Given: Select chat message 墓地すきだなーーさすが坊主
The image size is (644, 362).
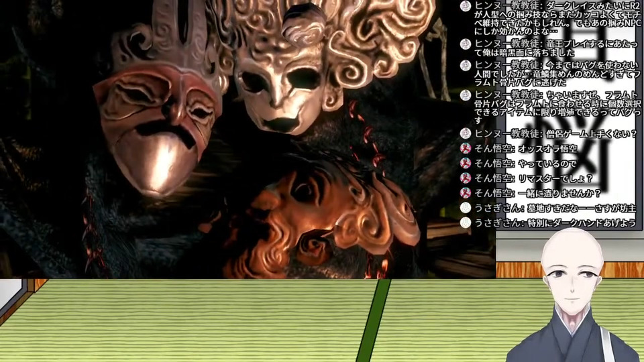Looking at the screenshot, I should [555, 208].
